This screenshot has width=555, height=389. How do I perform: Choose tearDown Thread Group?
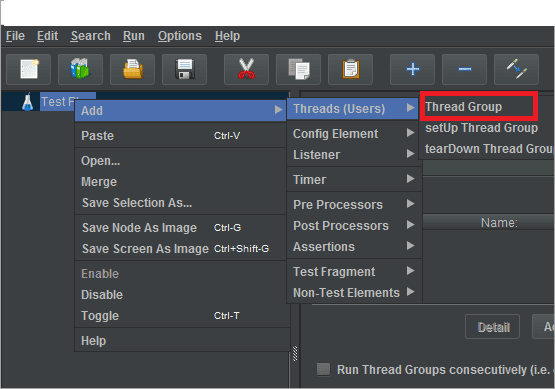click(487, 149)
